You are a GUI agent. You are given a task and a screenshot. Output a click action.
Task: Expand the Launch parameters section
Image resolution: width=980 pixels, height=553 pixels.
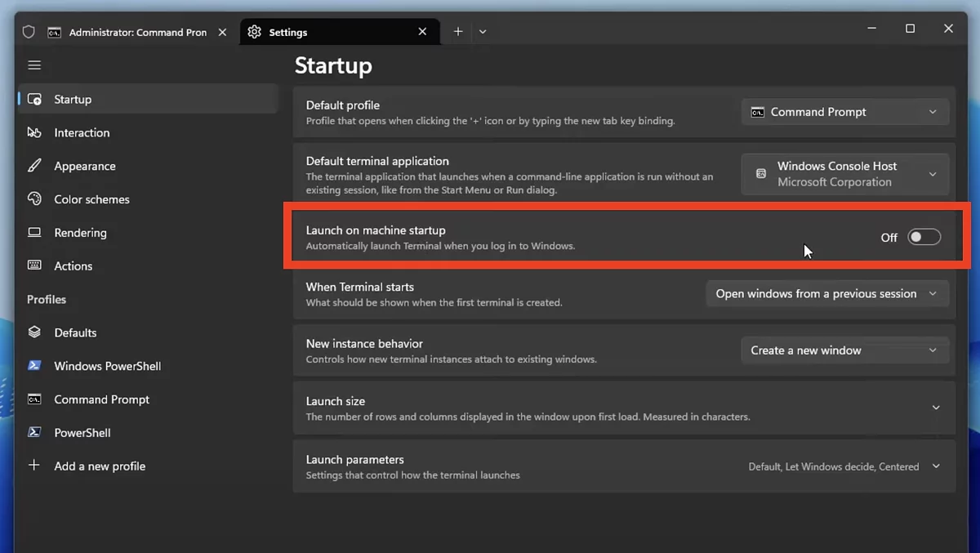coord(624,466)
